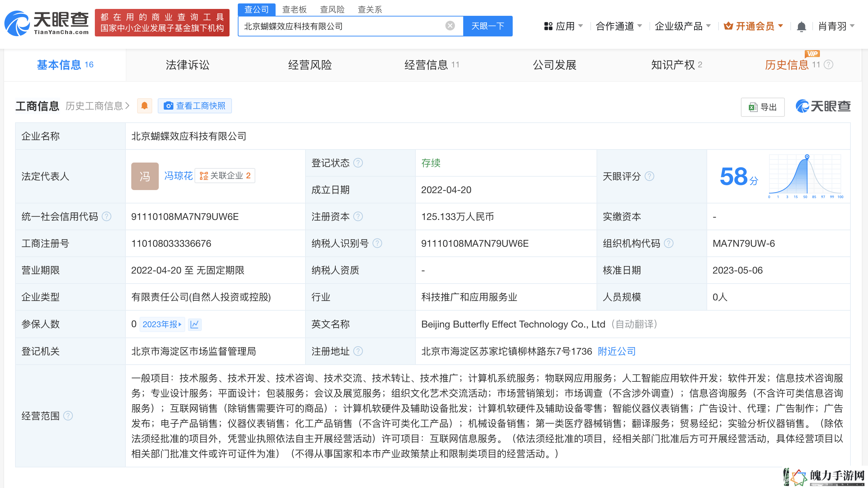Click the red 商业查询工具 banner
This screenshot has width=868, height=488.
162,23
